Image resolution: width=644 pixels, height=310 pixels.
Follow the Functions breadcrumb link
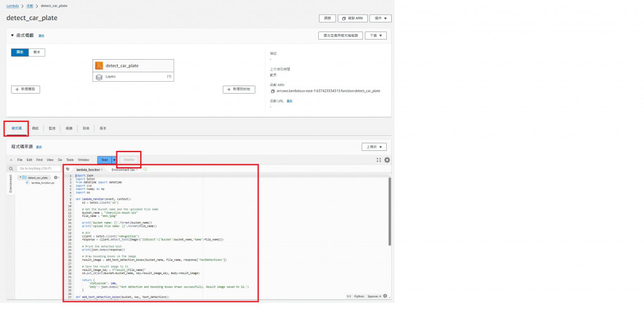pos(30,6)
